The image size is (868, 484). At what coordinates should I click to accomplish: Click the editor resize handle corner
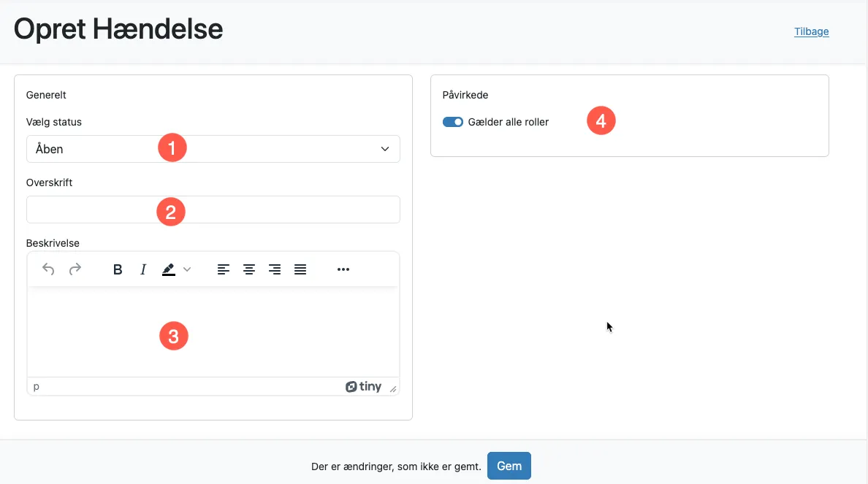[x=393, y=389]
